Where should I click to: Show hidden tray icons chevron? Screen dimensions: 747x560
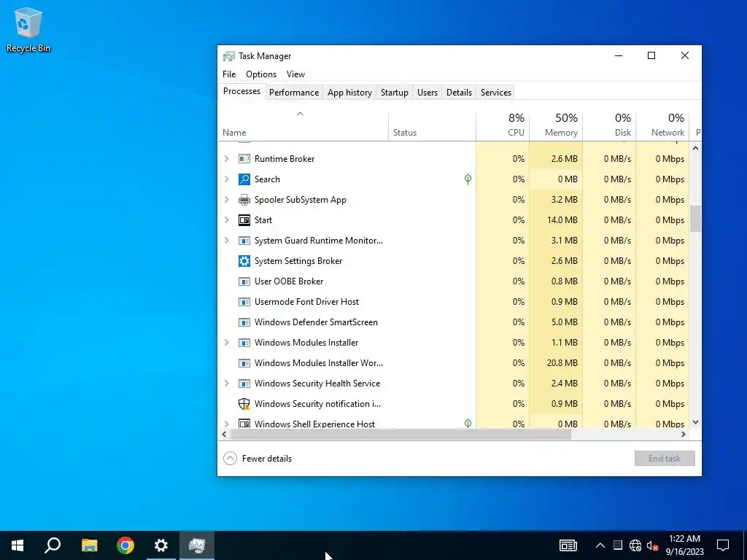[600, 545]
